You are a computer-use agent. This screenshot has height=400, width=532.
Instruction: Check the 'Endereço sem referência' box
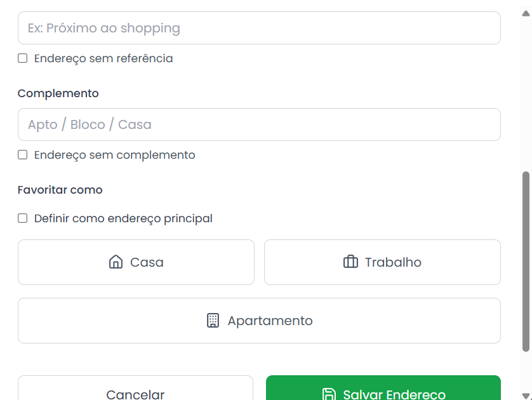pos(23,58)
